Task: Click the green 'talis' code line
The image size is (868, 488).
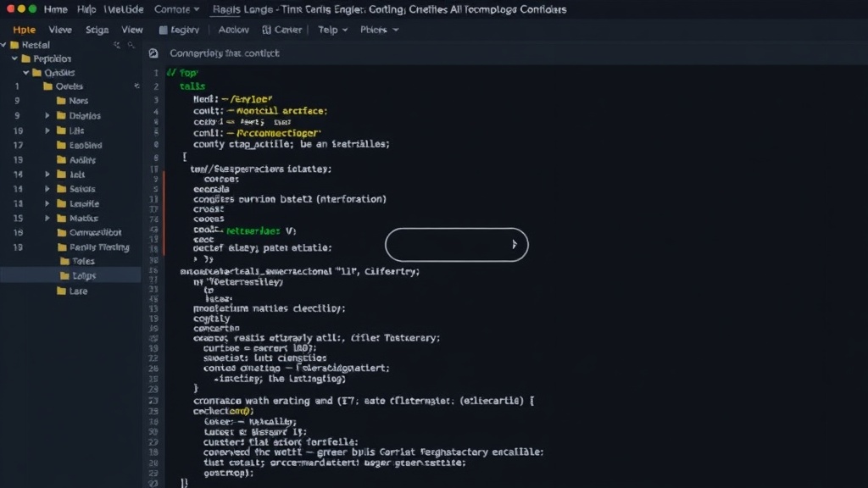Action: pos(192,86)
